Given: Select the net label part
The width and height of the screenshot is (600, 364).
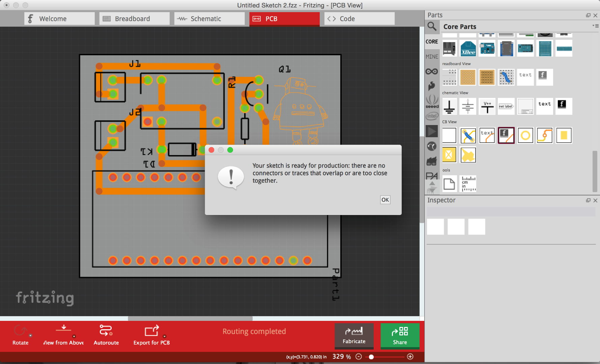Looking at the screenshot, I should pos(506,106).
